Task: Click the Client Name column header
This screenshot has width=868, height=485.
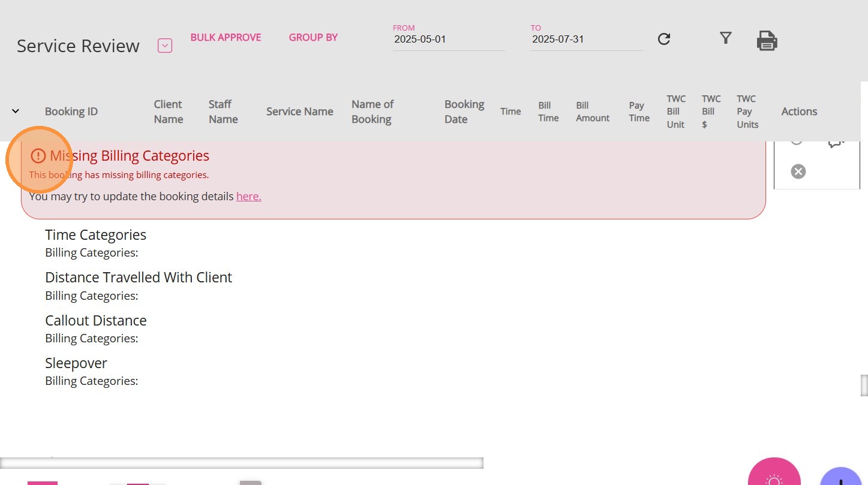Action: click(x=169, y=112)
